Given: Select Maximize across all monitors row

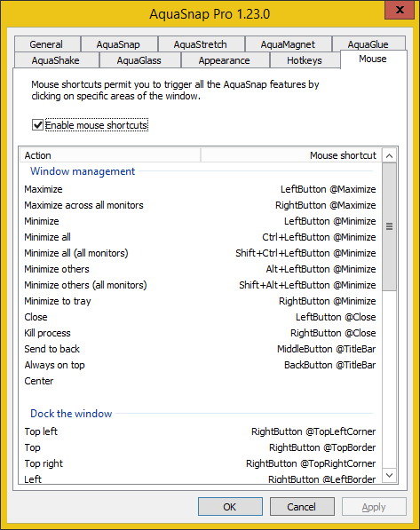Looking at the screenshot, I should [x=200, y=205].
